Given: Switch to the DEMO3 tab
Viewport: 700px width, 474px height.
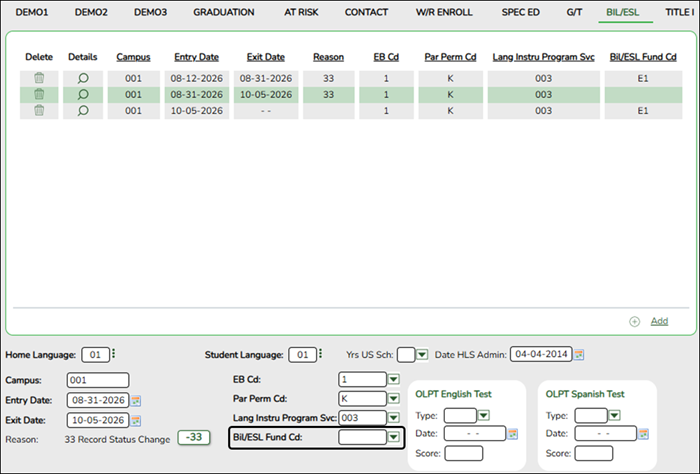Looking at the screenshot, I should 150,12.
